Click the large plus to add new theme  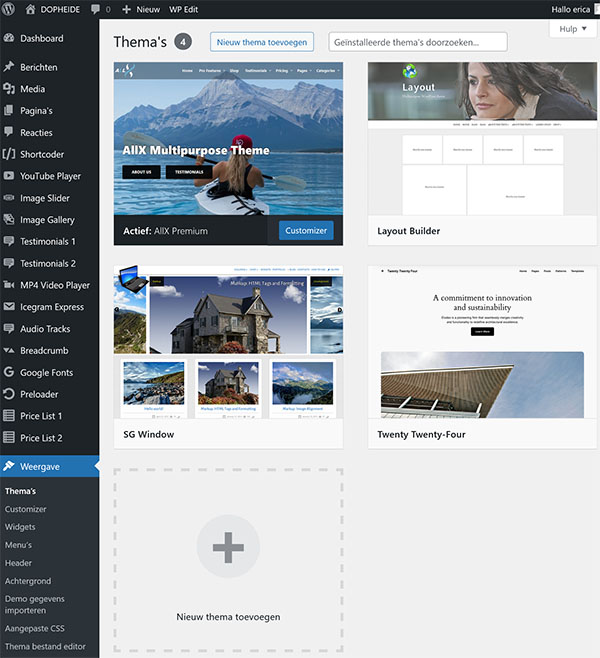tap(228, 547)
